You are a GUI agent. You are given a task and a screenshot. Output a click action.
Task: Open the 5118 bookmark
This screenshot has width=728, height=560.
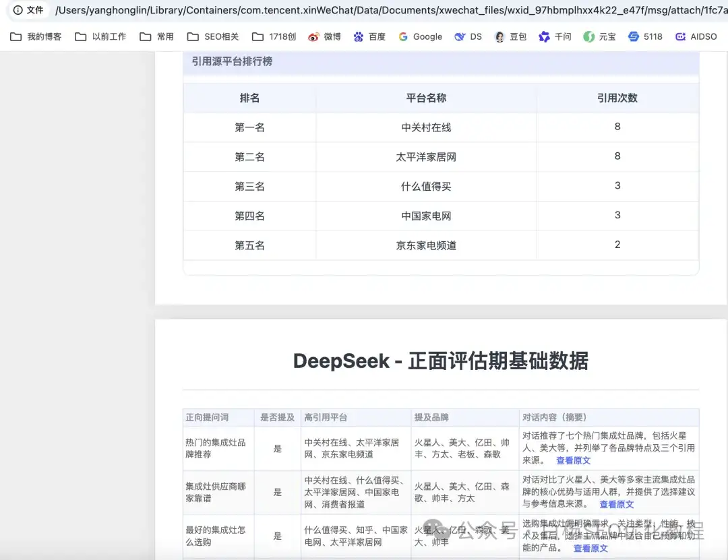645,36
